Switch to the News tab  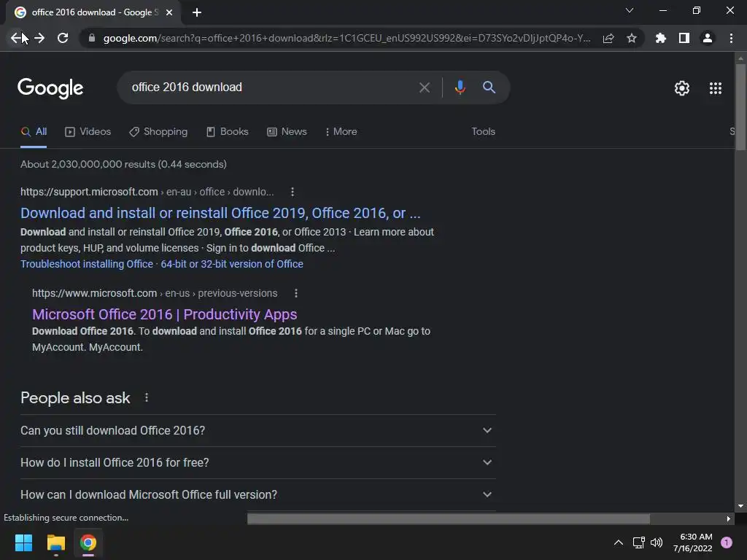click(287, 132)
